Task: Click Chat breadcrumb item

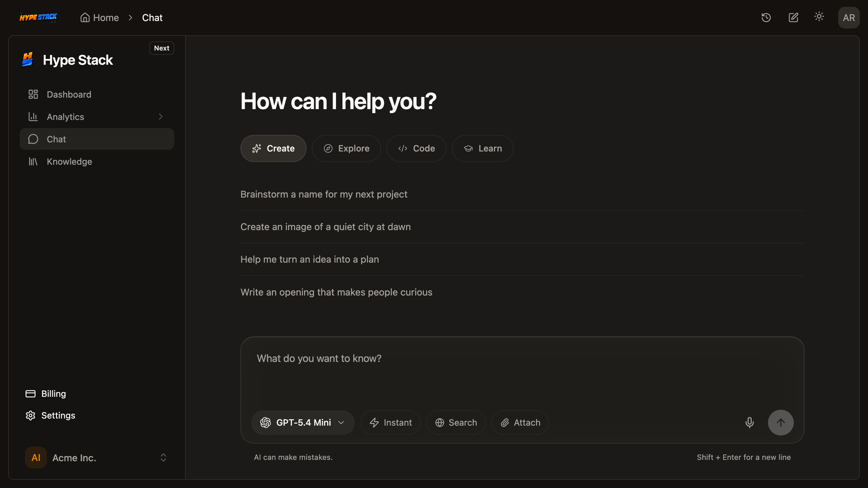Action: (x=152, y=18)
